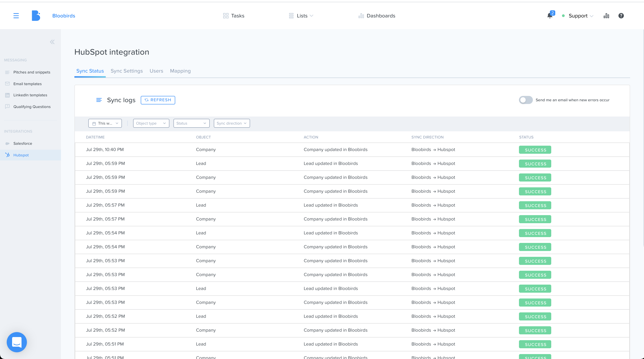Click the Qualifying Questions icon
Viewport: 644px width, 359px height.
coord(7,106)
